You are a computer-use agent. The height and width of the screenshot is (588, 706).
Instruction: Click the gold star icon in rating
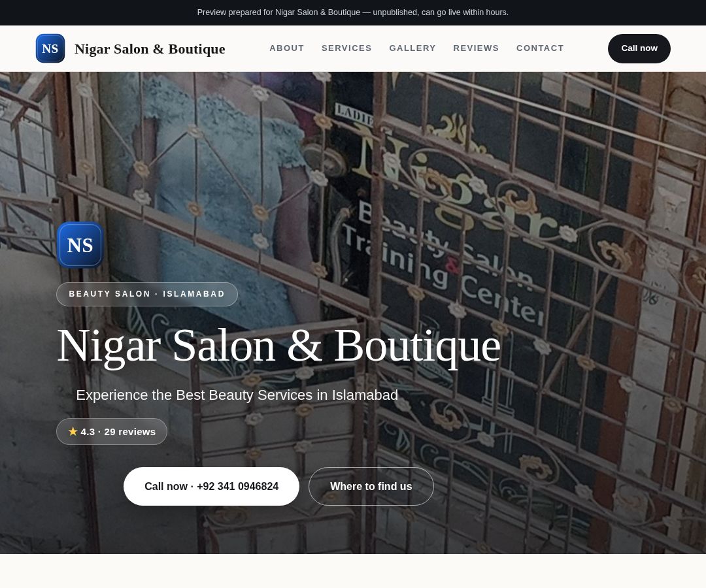(73, 431)
